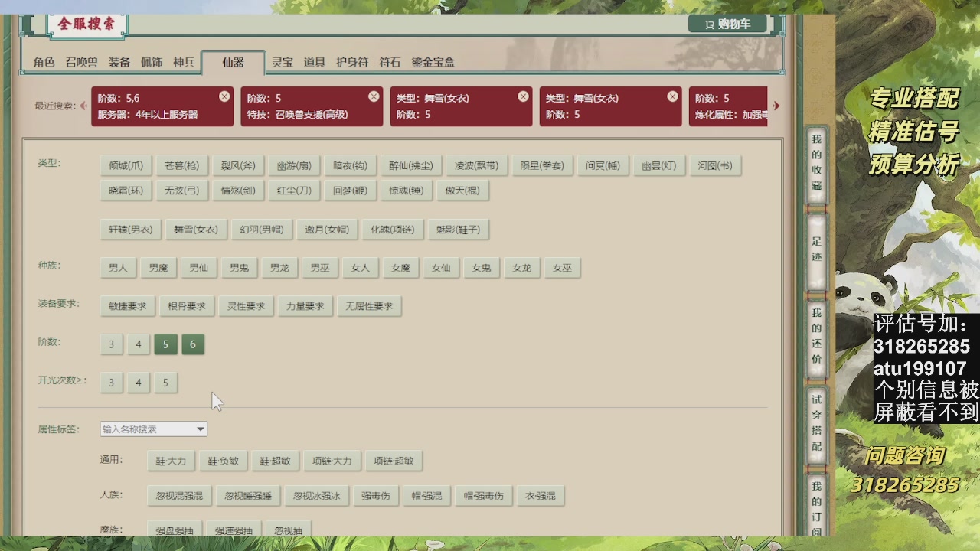Viewport: 980px width, 551px height.
Task: Switch to the 灵宝 tab
Action: pyautogui.click(x=282, y=62)
